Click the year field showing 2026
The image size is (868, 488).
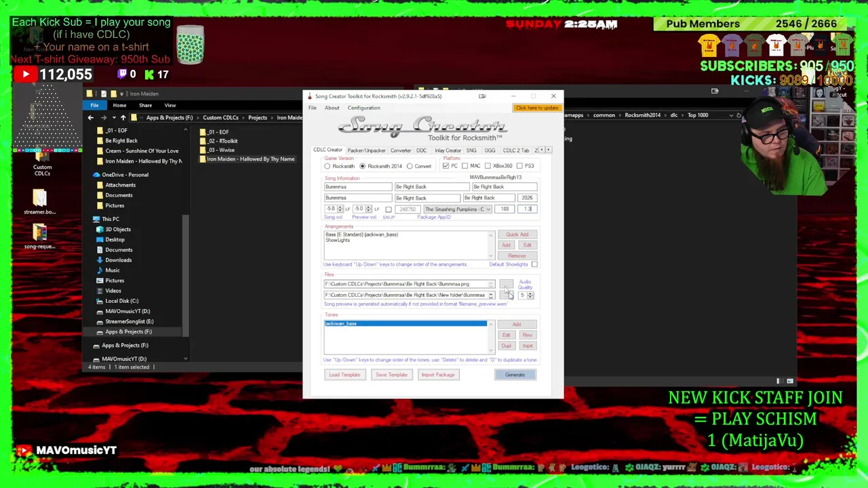point(527,198)
